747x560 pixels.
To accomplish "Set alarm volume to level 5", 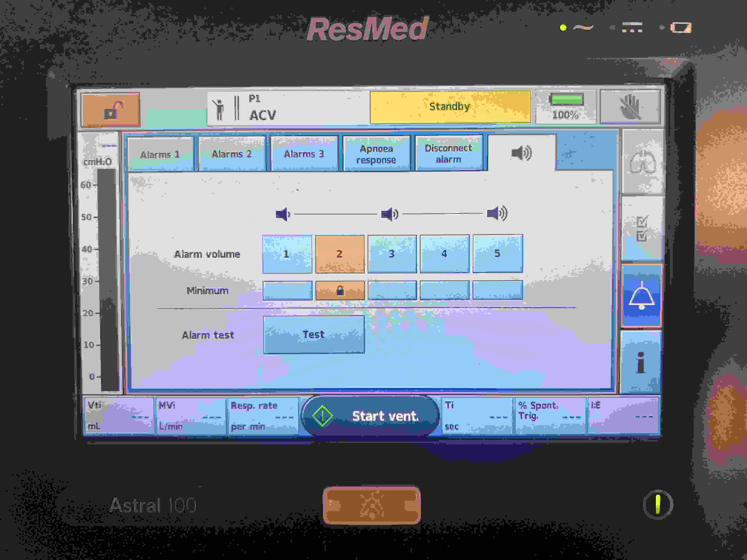I will (x=497, y=254).
